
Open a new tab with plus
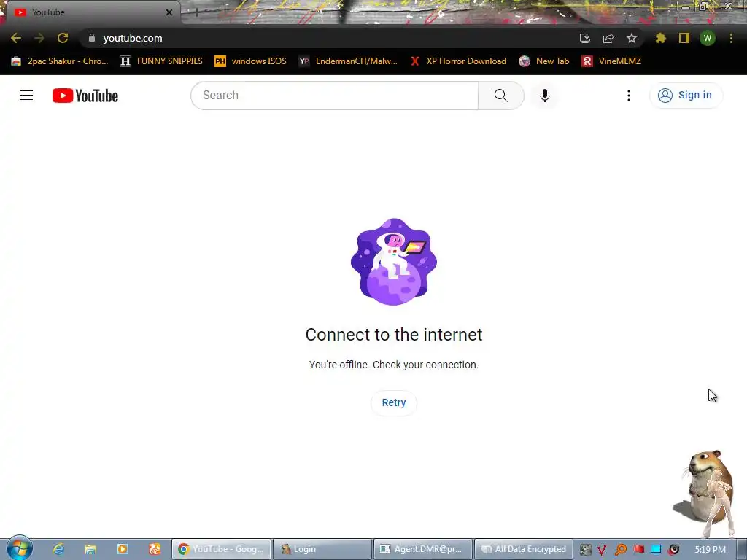(196, 13)
